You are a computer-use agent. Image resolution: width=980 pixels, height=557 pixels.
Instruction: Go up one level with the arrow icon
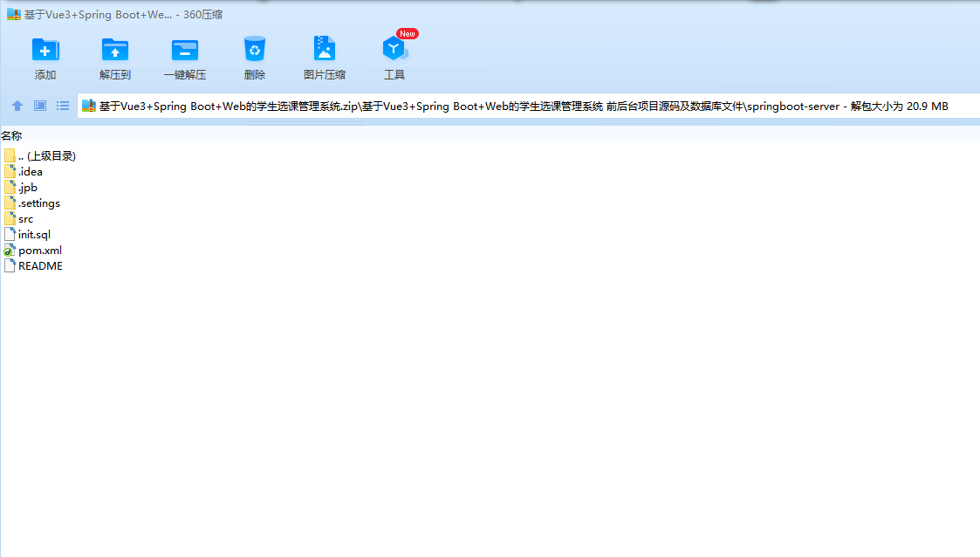point(17,106)
